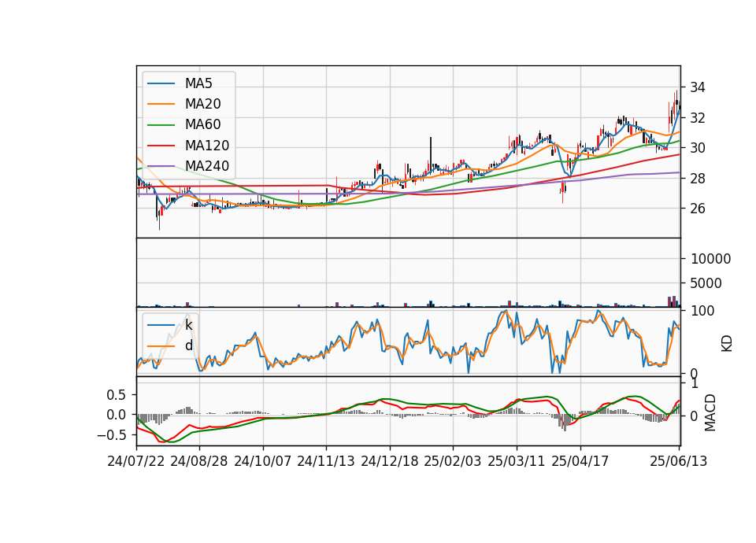Viewport: 756px width, 543px height.
Task: Click the d legend label in KD panel
Action: coord(188,345)
